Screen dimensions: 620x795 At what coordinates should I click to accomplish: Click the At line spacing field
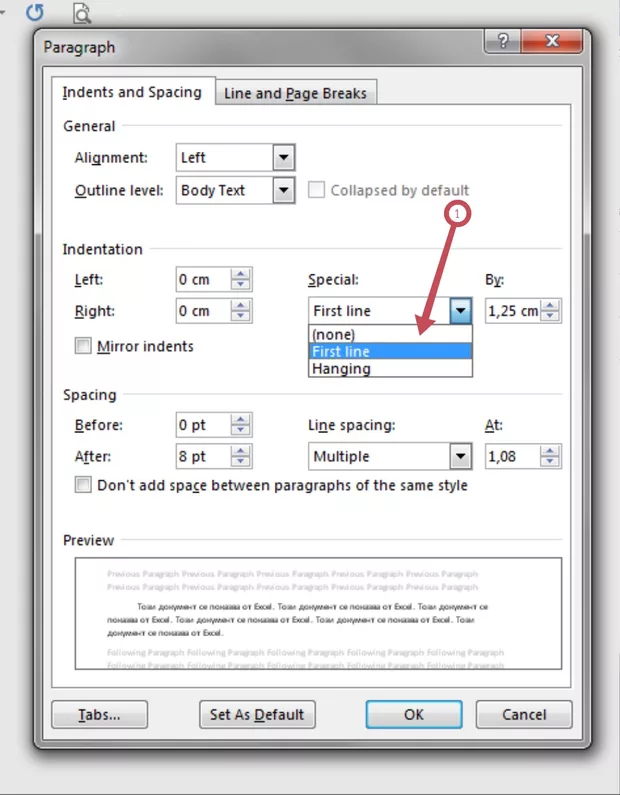coord(513,456)
